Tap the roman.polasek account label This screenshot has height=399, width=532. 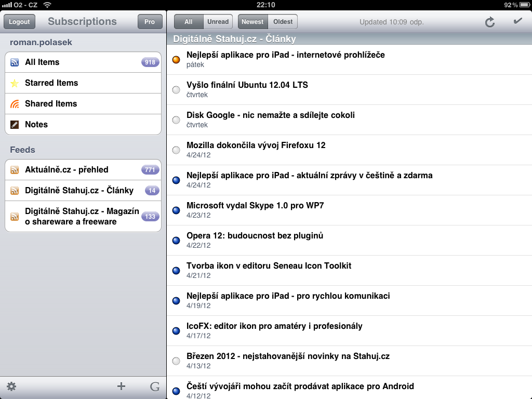(41, 43)
